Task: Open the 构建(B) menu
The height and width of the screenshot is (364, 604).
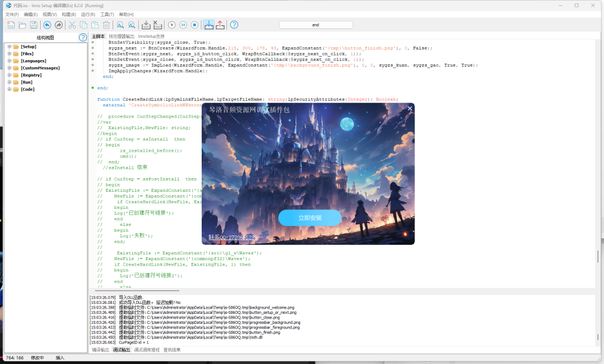Action: pyautogui.click(x=68, y=14)
